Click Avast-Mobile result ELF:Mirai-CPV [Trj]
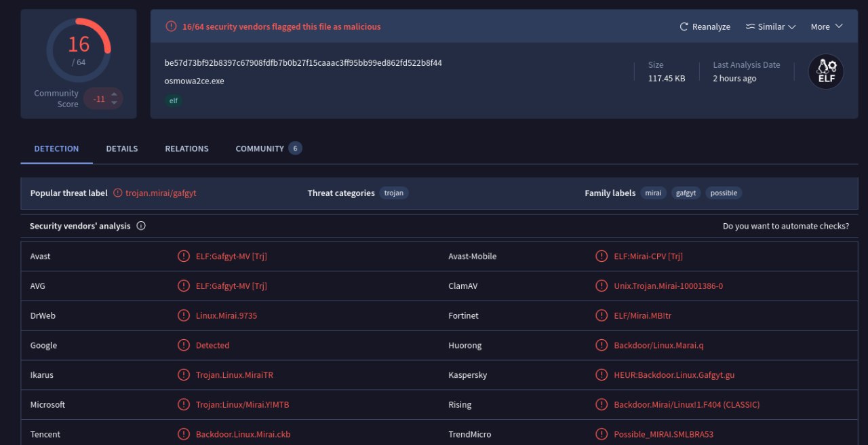The width and height of the screenshot is (868, 445). coord(648,256)
